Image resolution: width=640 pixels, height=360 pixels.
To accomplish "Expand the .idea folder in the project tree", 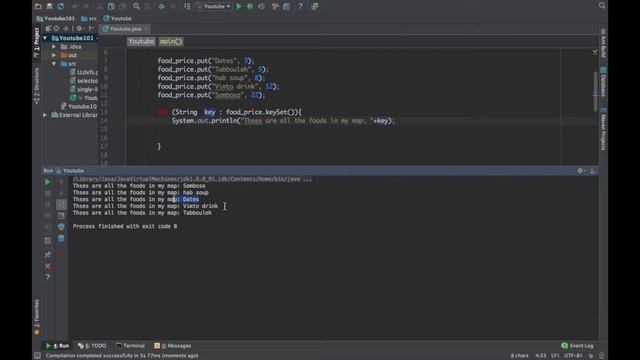I will pos(54,47).
